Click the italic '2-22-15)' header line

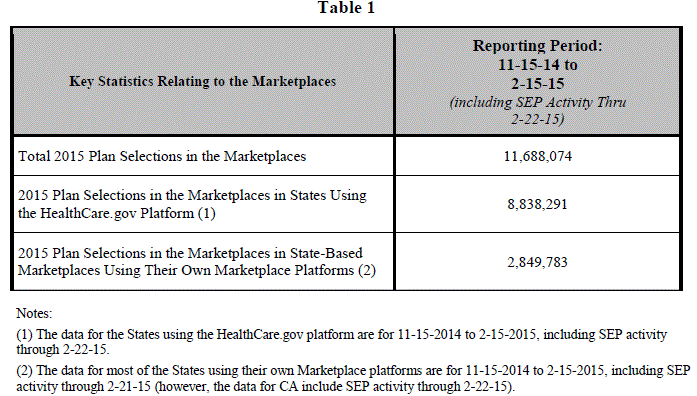tap(537, 119)
